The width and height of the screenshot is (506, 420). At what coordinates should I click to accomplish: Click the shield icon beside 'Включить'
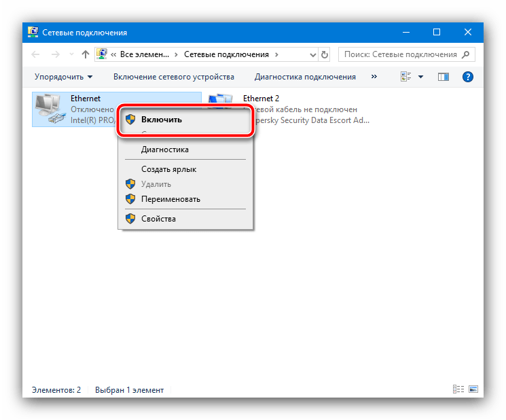pos(130,120)
